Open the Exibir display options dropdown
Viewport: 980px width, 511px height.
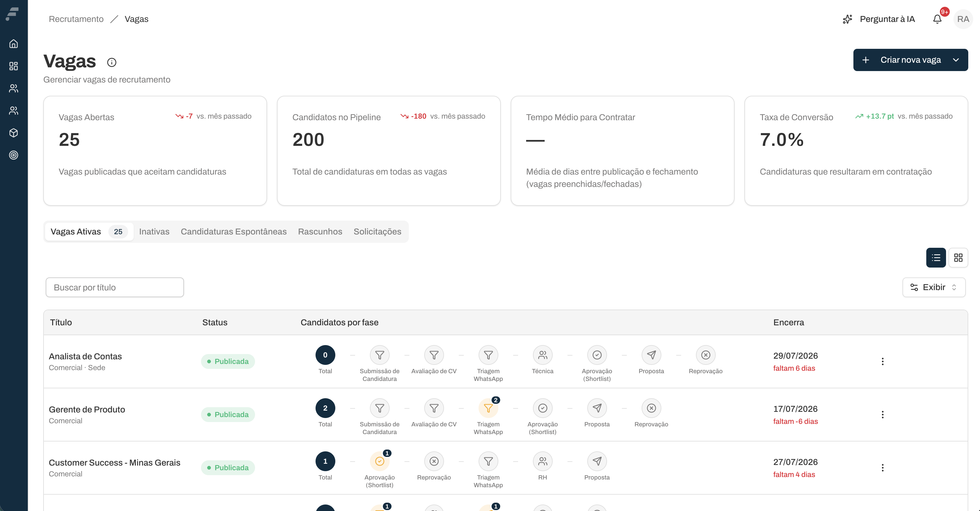click(x=934, y=288)
